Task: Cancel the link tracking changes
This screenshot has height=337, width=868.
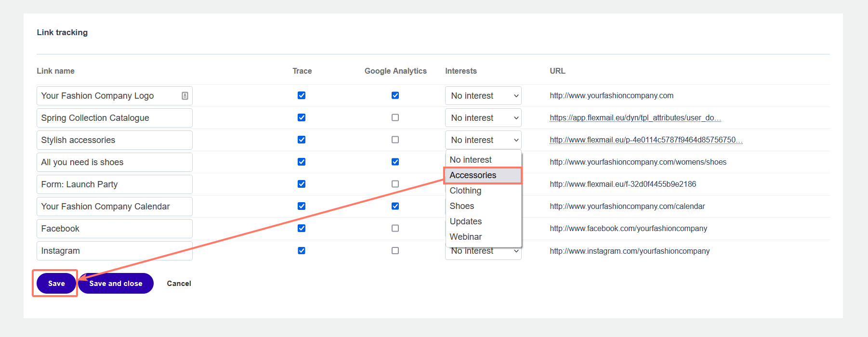Action: [x=179, y=284]
